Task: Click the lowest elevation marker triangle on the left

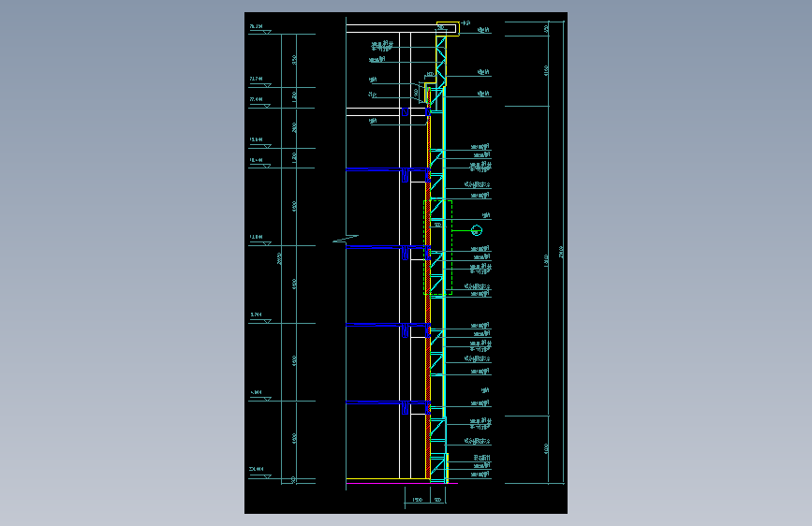Action: (267, 476)
